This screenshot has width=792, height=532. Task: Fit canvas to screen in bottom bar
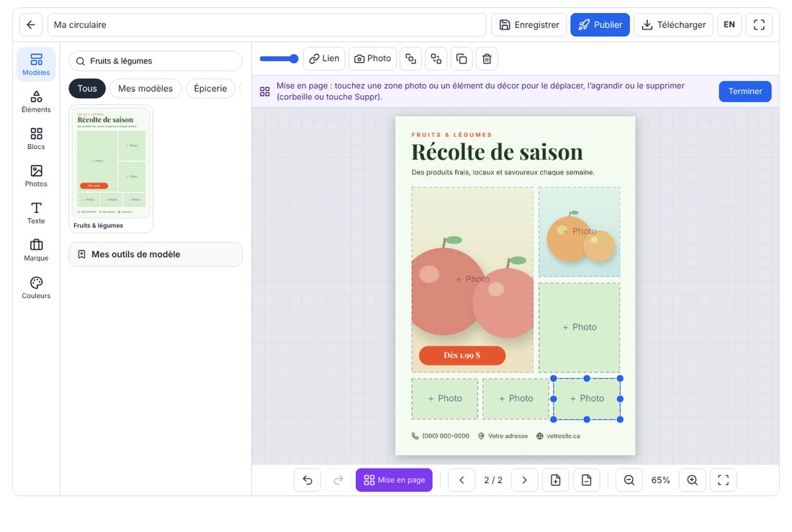[724, 480]
